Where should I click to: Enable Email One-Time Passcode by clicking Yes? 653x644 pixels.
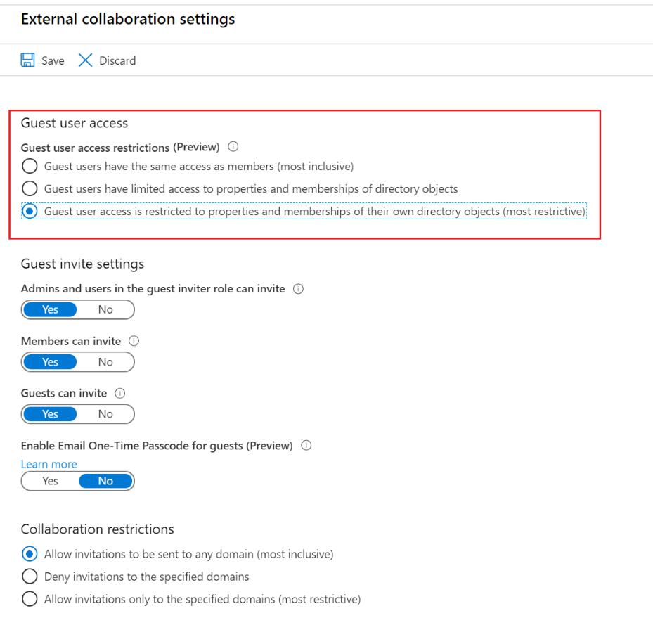pos(50,481)
